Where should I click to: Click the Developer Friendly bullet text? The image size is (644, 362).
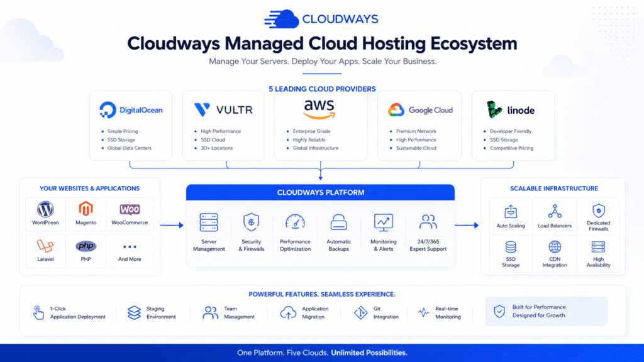[511, 131]
